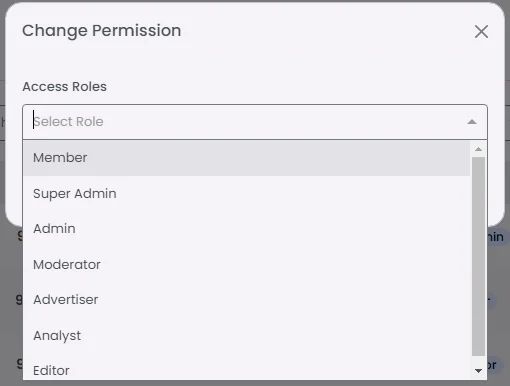Select the Moderator option
The image size is (510, 386).
(x=246, y=265)
